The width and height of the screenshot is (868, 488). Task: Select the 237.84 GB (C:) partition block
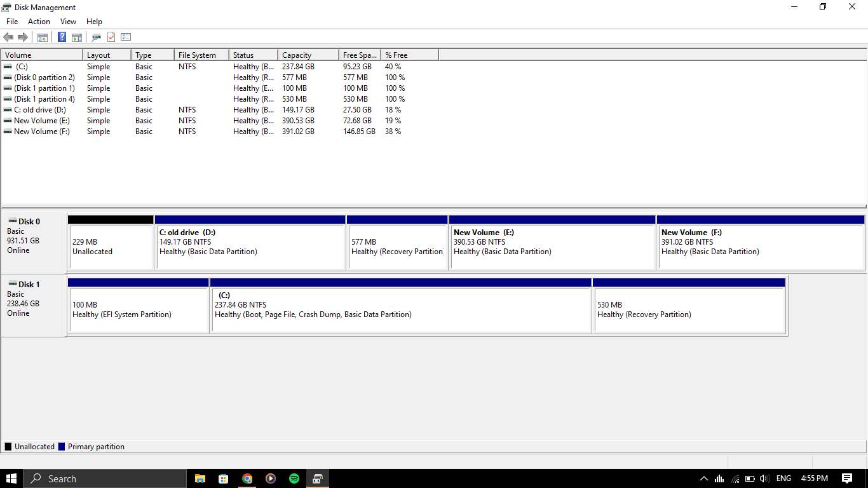tap(401, 305)
